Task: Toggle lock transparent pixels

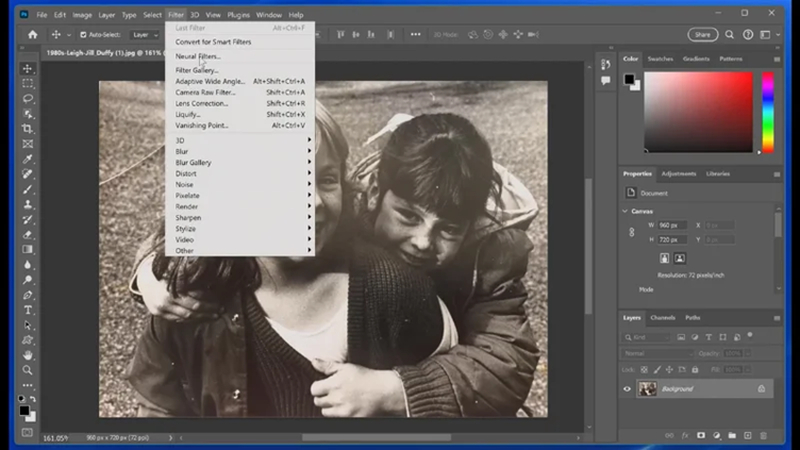Action: (644, 369)
